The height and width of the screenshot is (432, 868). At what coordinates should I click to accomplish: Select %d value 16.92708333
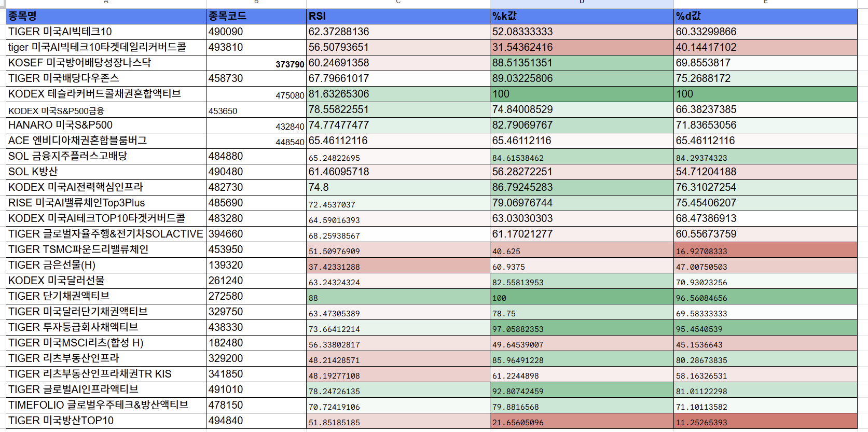(765, 249)
